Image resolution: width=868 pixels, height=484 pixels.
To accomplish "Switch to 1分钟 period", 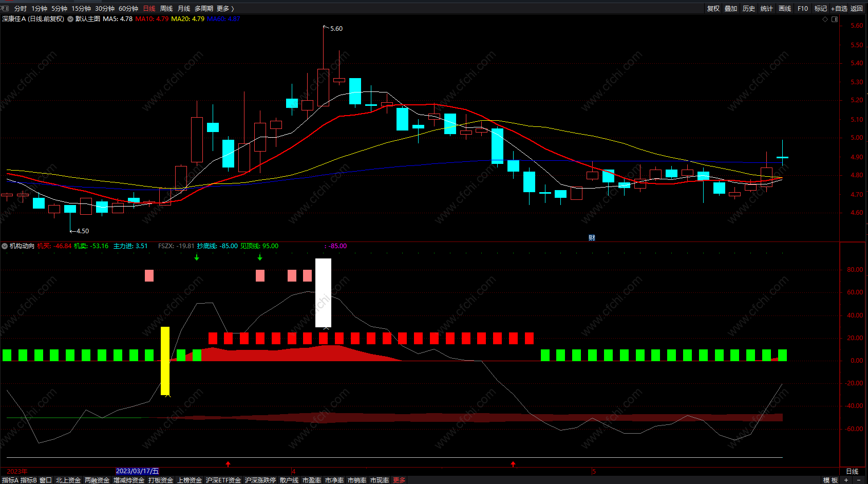I will tap(39, 8).
